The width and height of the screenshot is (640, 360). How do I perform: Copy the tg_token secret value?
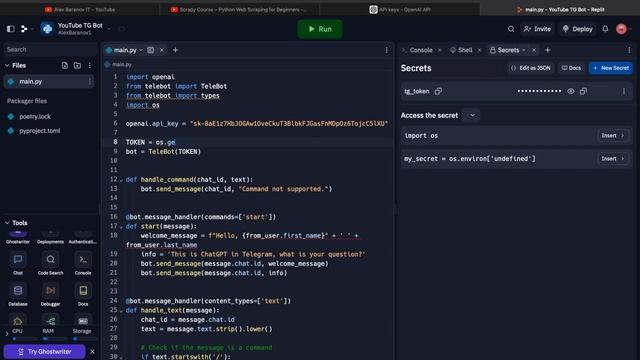tap(583, 91)
